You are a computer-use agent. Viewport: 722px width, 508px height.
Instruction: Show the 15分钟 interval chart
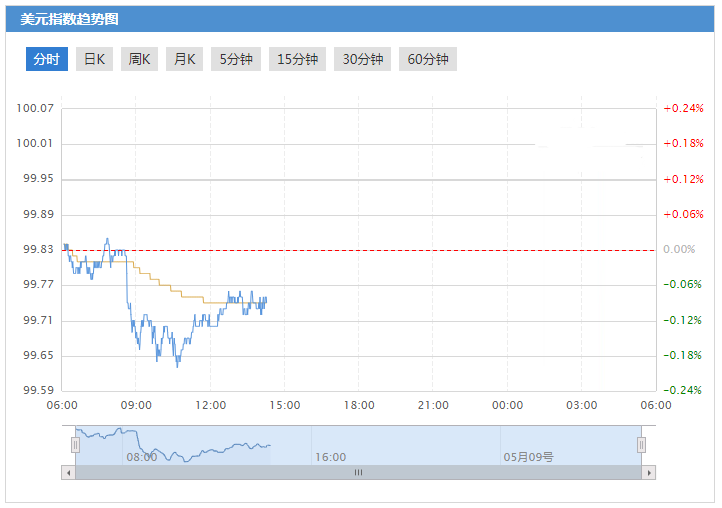coord(297,59)
